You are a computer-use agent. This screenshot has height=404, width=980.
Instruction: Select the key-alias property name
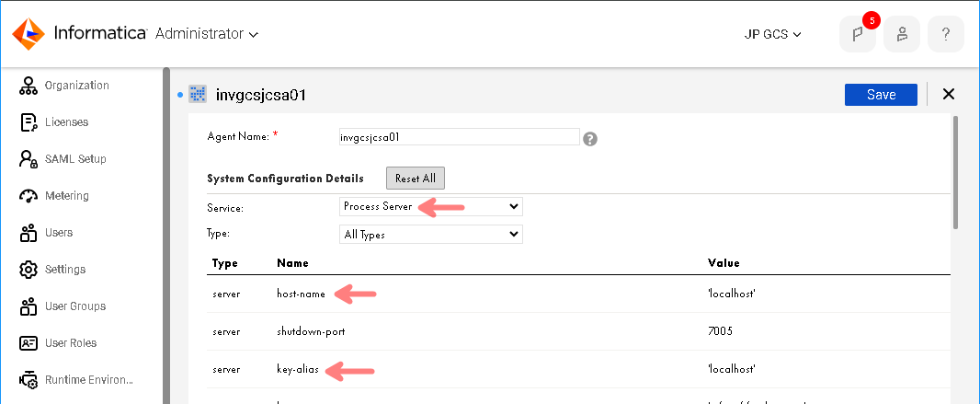pyautogui.click(x=298, y=370)
